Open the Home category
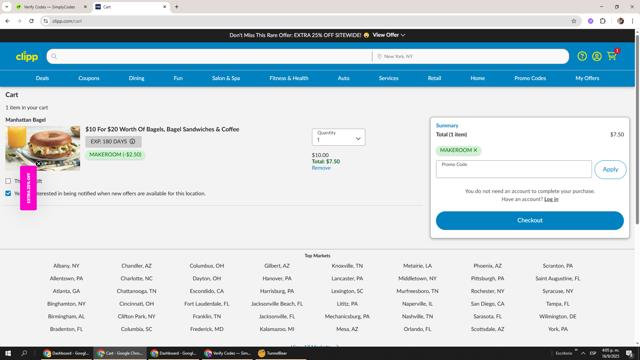 click(x=478, y=78)
